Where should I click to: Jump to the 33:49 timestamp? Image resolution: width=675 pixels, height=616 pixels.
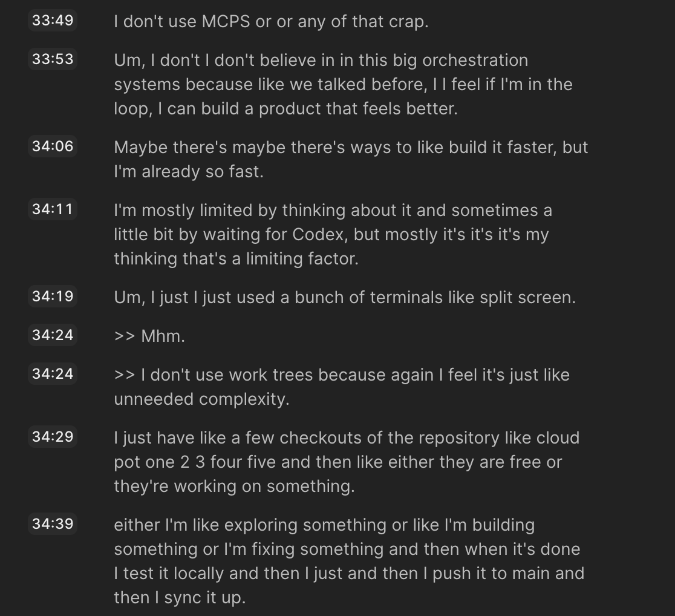pos(53,21)
